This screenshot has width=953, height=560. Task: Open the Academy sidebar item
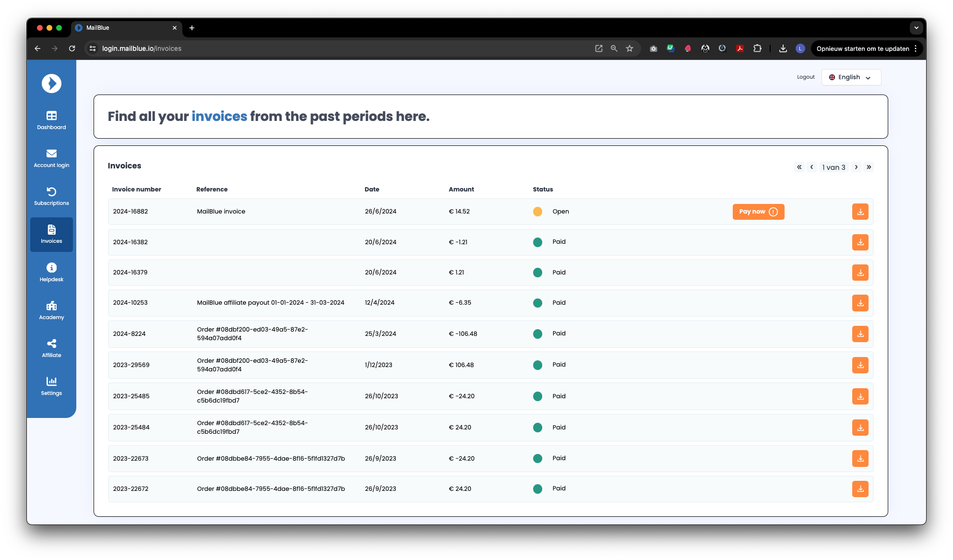pyautogui.click(x=51, y=310)
